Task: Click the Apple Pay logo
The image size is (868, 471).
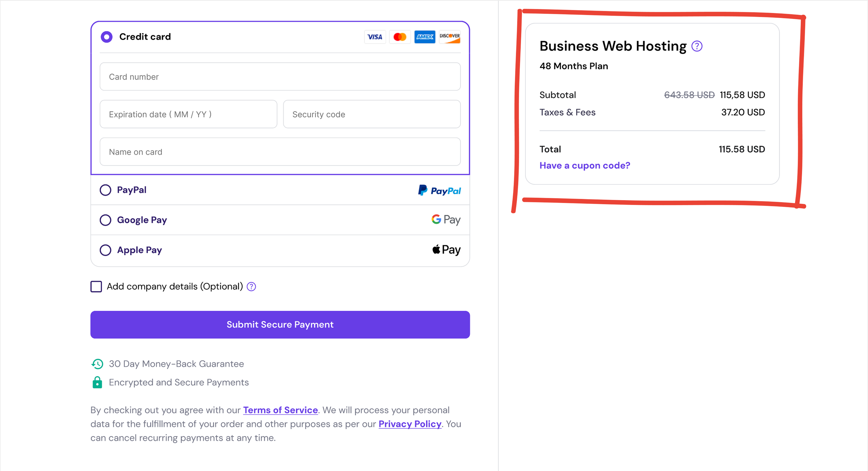Action: point(446,250)
